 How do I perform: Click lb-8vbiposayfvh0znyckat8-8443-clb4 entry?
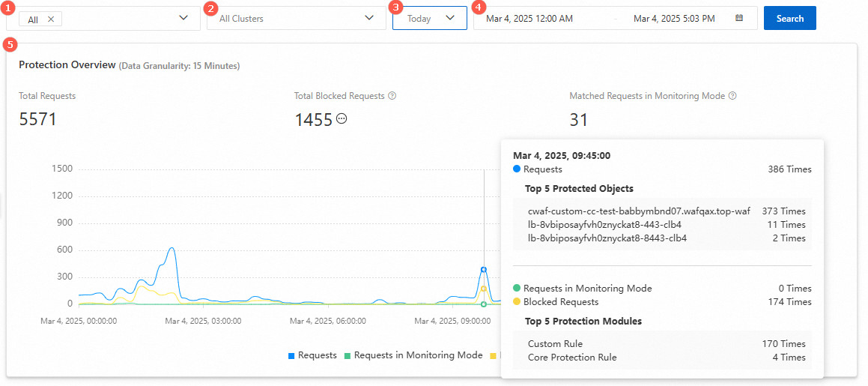607,238
